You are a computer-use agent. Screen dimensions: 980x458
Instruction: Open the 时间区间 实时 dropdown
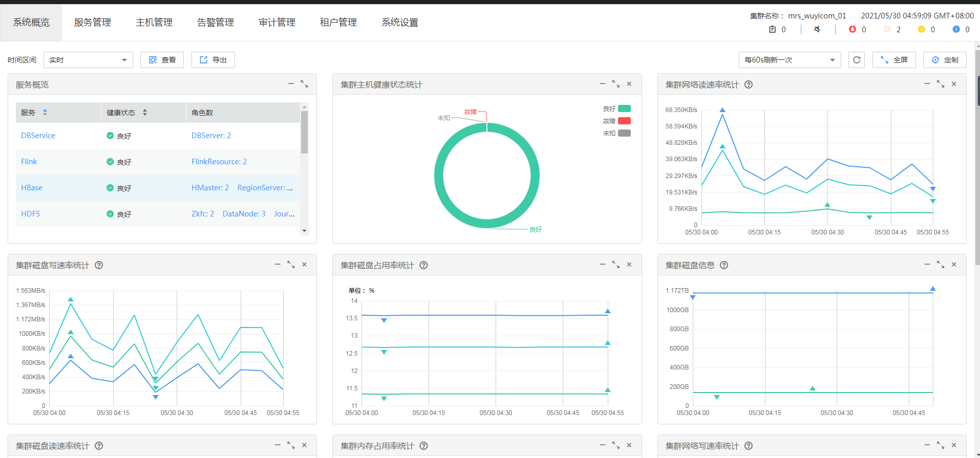88,60
